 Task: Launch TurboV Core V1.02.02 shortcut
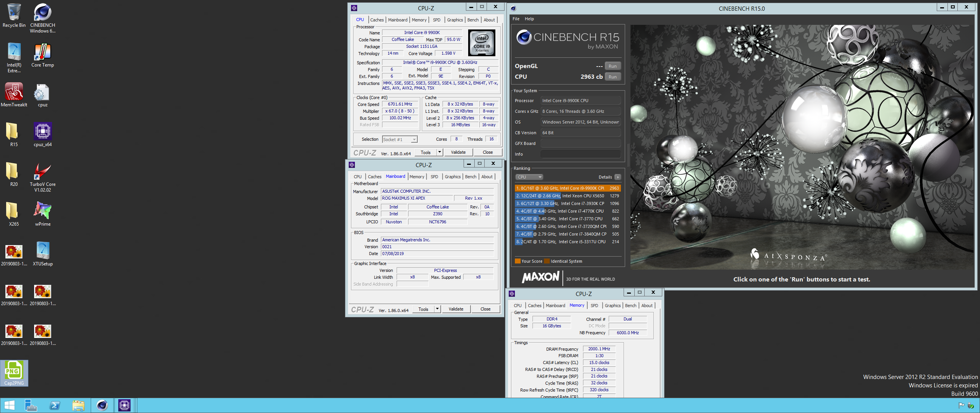[42, 177]
